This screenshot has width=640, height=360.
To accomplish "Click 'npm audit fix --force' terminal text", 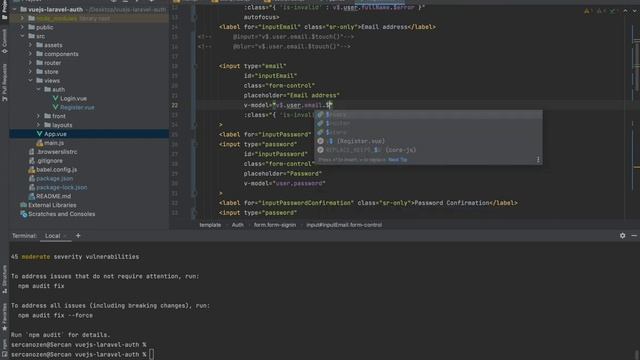I will (x=55, y=315).
